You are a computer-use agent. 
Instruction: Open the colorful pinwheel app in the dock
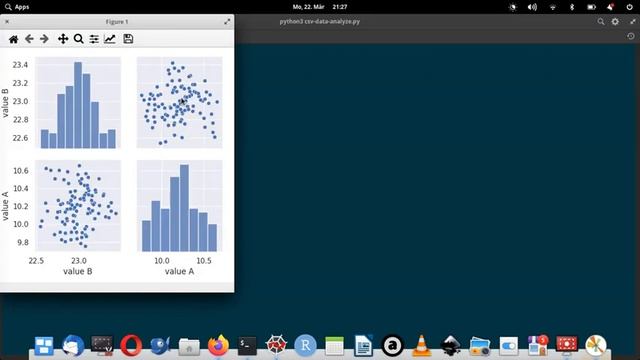[x=596, y=346]
